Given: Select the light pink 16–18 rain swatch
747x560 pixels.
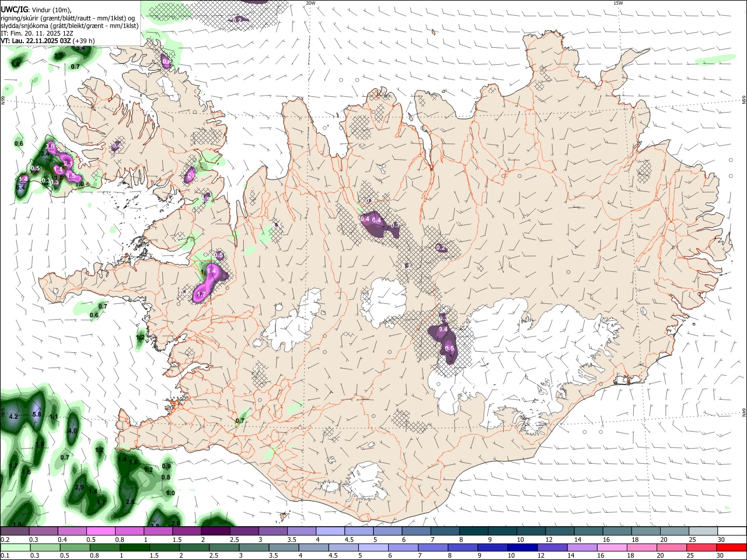Looking at the screenshot, I should click(x=610, y=548).
